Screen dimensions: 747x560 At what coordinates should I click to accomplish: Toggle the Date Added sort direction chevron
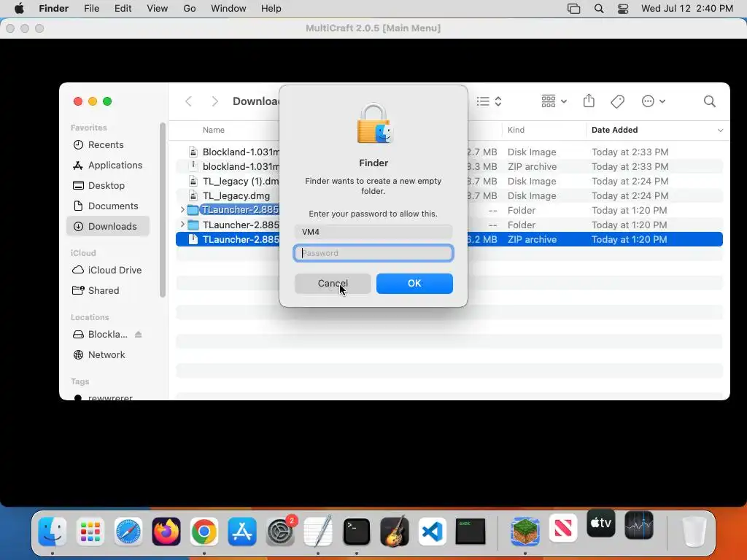[x=720, y=131]
